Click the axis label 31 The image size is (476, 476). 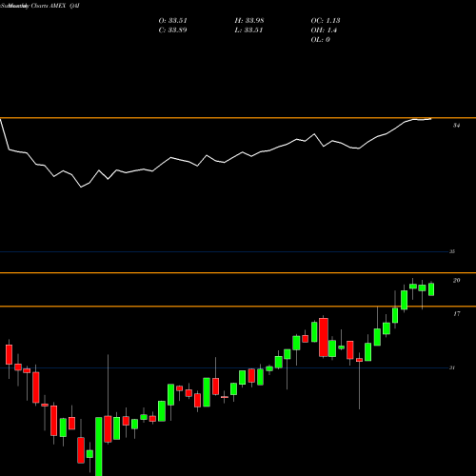click(x=452, y=367)
